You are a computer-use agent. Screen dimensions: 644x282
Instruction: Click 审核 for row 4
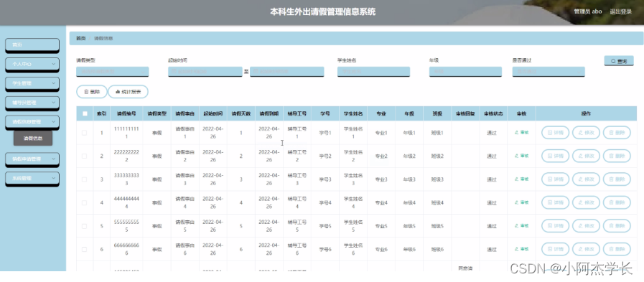522,203
